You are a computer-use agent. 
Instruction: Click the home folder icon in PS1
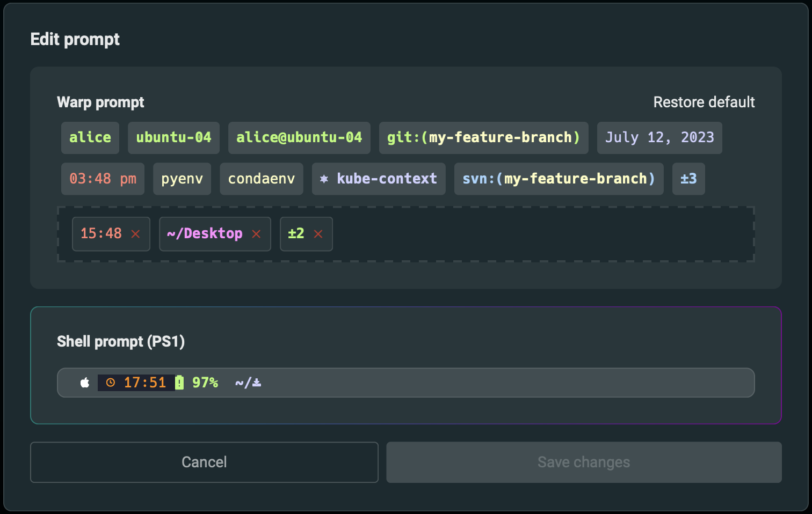click(x=257, y=383)
